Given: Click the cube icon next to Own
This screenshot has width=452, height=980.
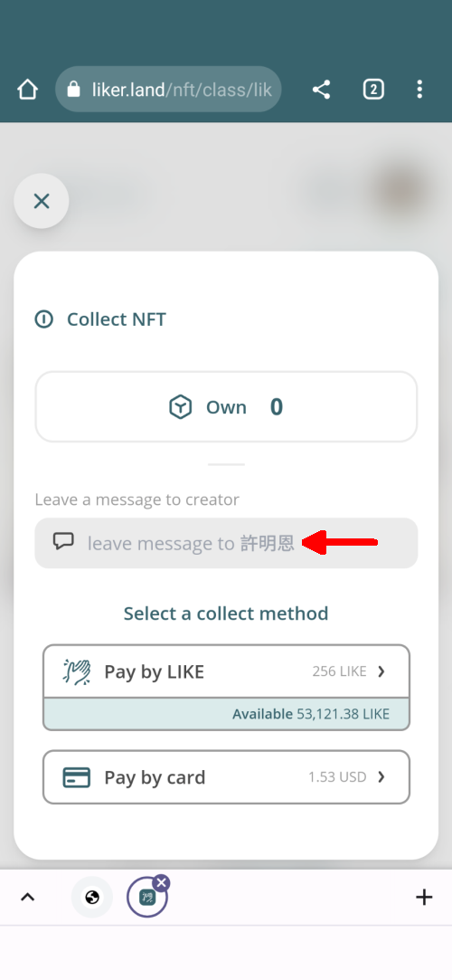Looking at the screenshot, I should (x=181, y=407).
